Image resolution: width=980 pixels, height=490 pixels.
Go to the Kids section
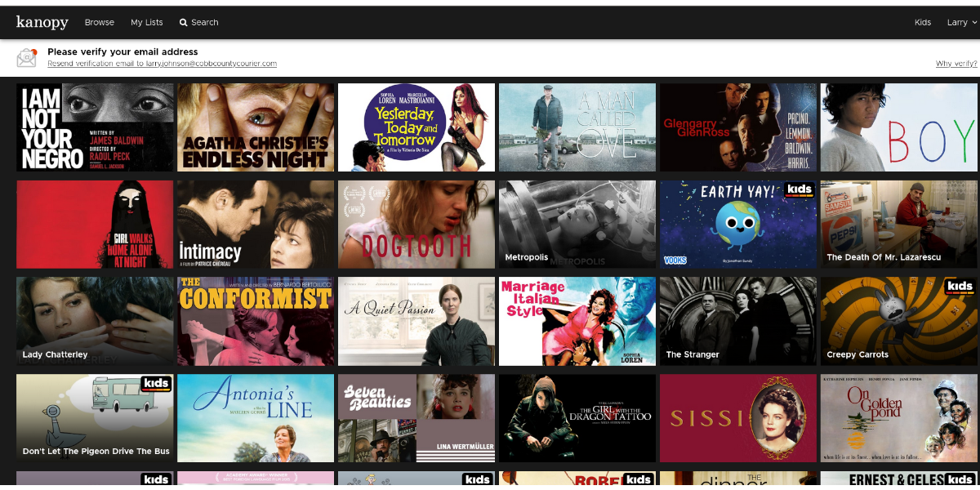923,22
